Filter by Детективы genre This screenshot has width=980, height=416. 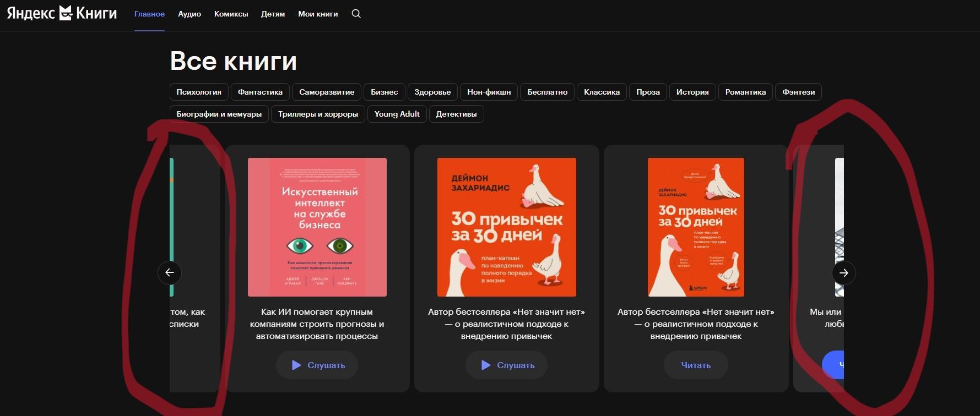[x=457, y=114]
